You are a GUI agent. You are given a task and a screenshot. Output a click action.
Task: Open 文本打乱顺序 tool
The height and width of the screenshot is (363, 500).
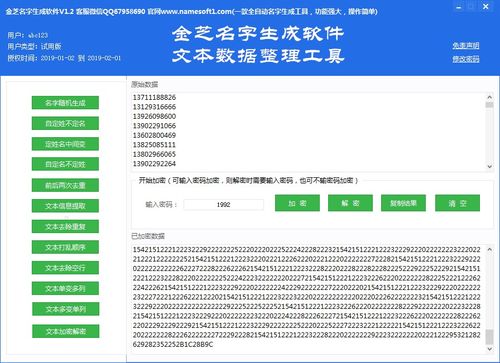point(65,247)
